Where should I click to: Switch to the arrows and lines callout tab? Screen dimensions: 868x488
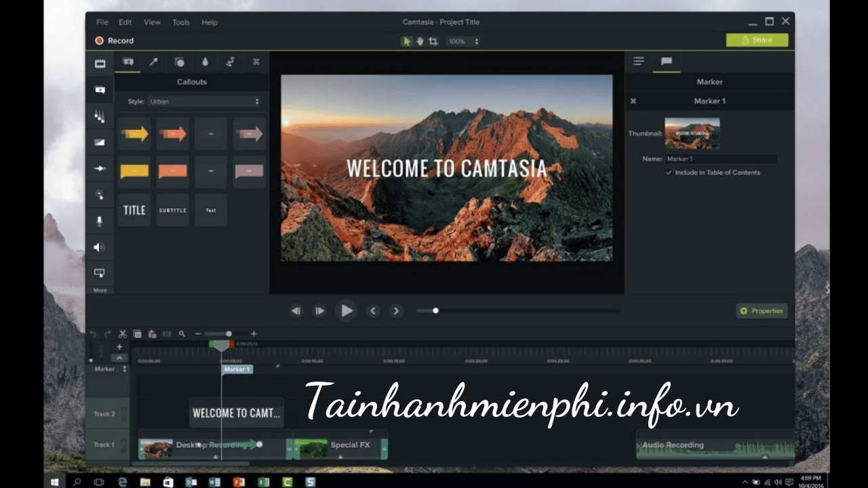click(x=153, y=62)
